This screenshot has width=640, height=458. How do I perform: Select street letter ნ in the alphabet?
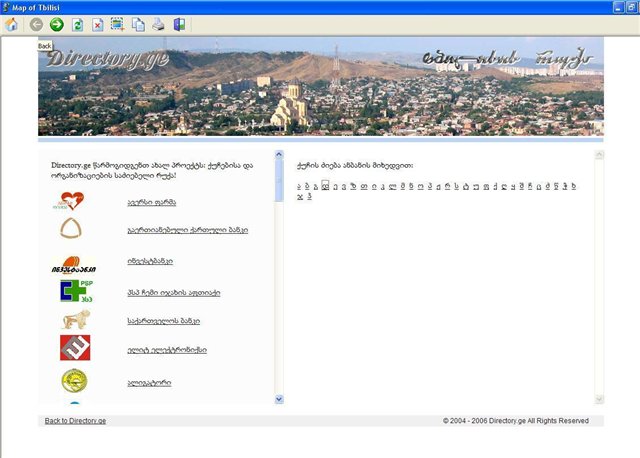coord(411,186)
